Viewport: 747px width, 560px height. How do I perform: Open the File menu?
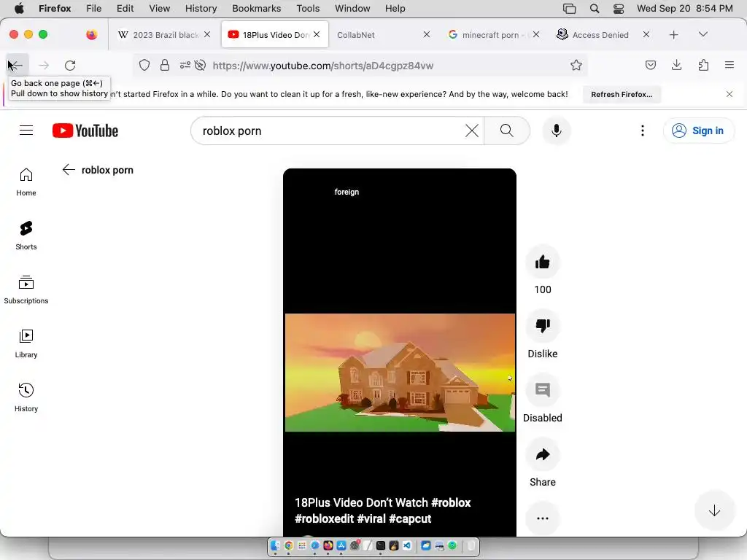pos(93,8)
